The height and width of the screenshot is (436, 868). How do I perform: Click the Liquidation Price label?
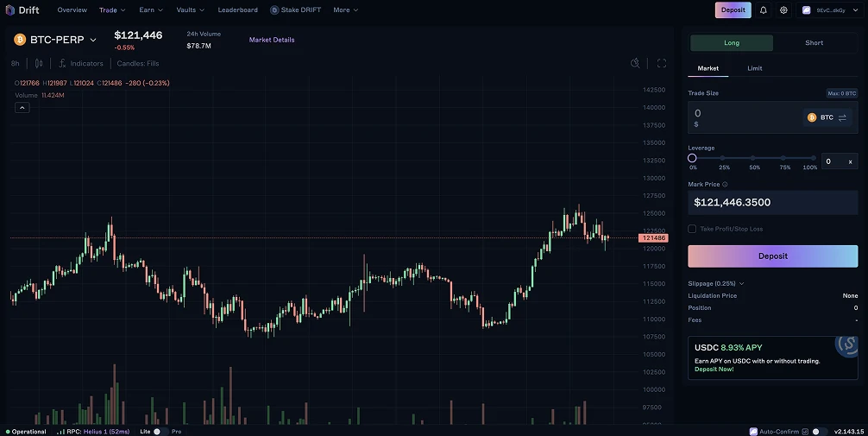(712, 296)
